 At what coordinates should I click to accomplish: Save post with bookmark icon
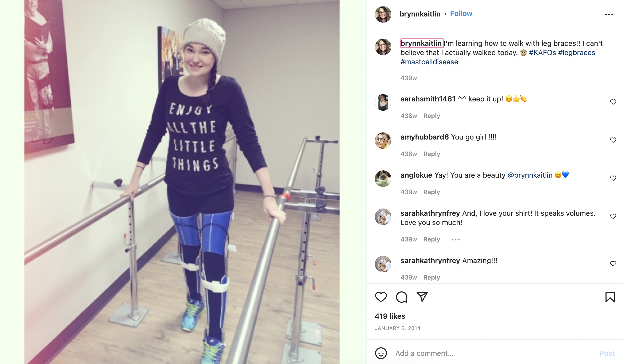[x=610, y=297]
